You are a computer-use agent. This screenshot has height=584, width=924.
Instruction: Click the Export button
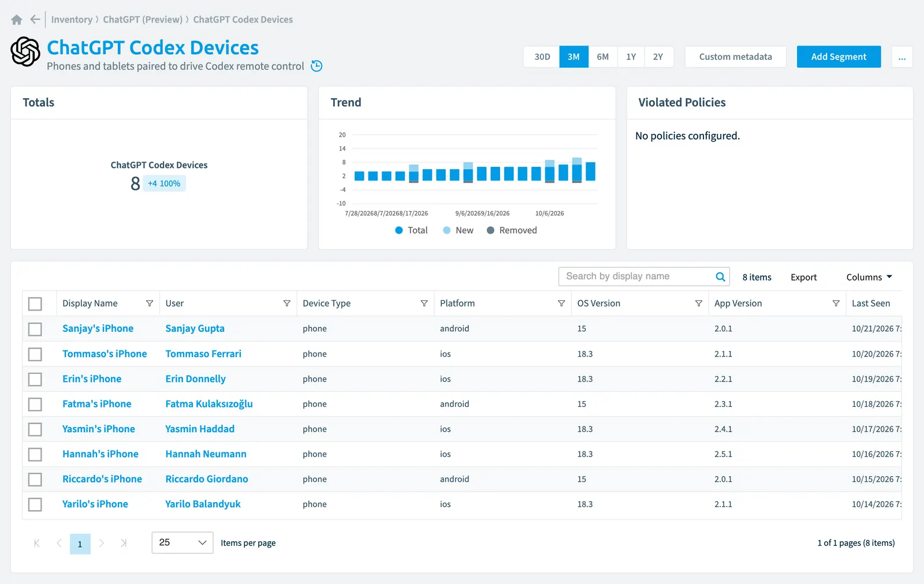click(x=803, y=277)
